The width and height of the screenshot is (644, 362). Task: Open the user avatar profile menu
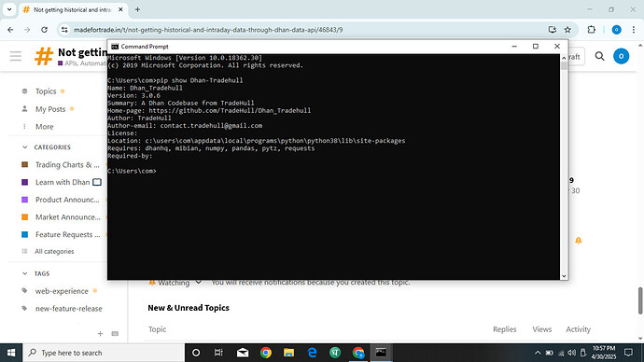621,56
